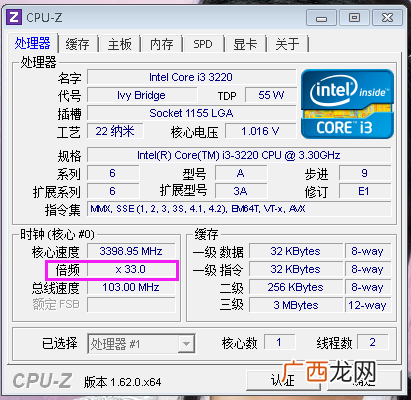Click the CPU-Z app icon in title bar
This screenshot has height=400, width=411.
click(x=14, y=17)
